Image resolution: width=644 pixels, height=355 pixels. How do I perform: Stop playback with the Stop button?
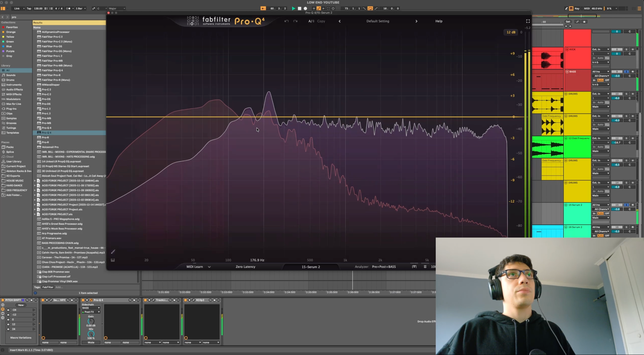(x=299, y=8)
